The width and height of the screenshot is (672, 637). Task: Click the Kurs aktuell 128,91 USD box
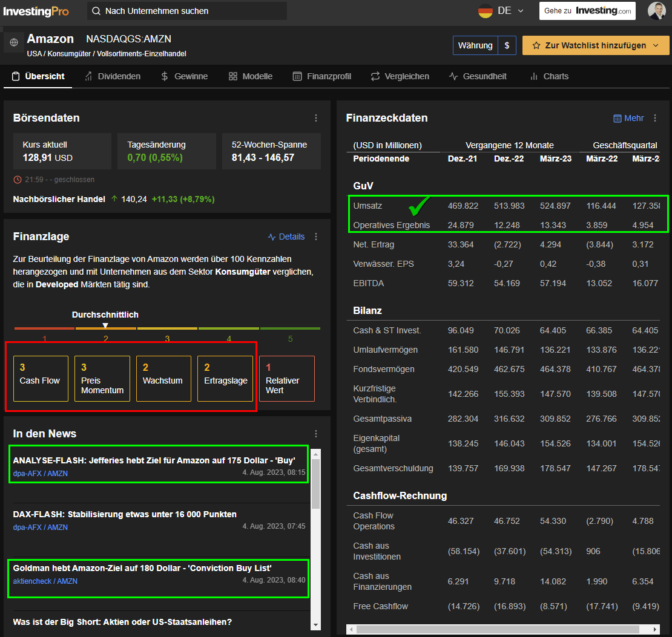point(62,151)
